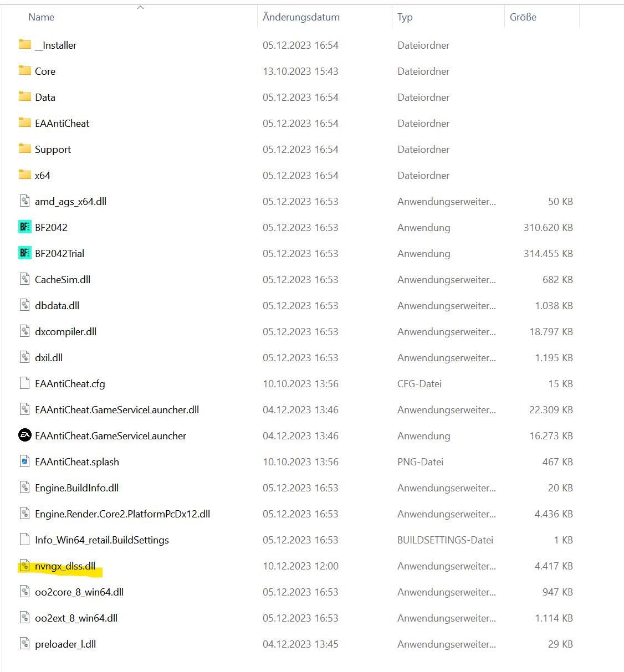624x672 pixels.
Task: Click the nvngx_dlss.dll file icon
Action: click(x=24, y=565)
